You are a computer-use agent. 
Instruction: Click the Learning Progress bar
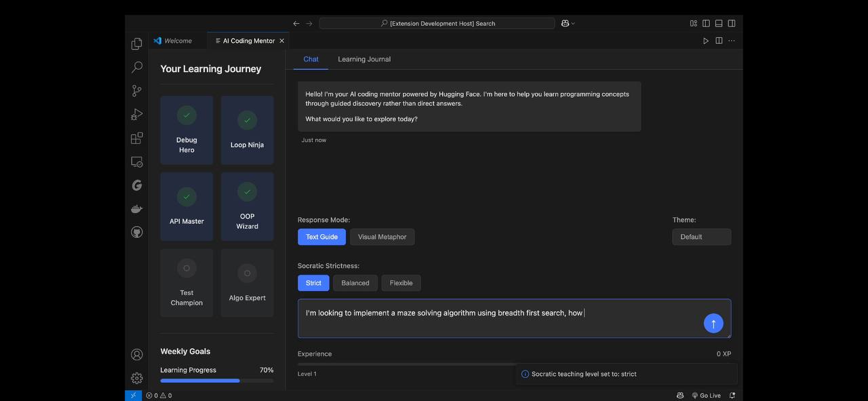(217, 381)
